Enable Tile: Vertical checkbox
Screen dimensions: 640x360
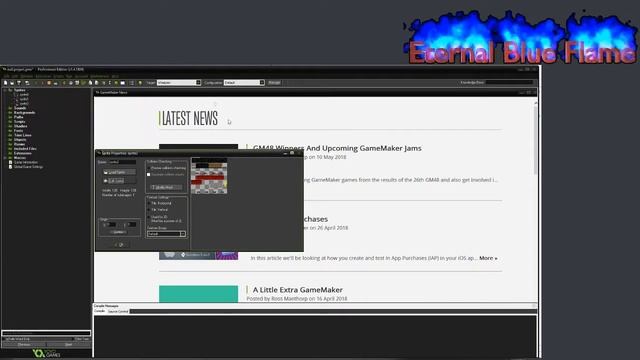tap(149, 210)
